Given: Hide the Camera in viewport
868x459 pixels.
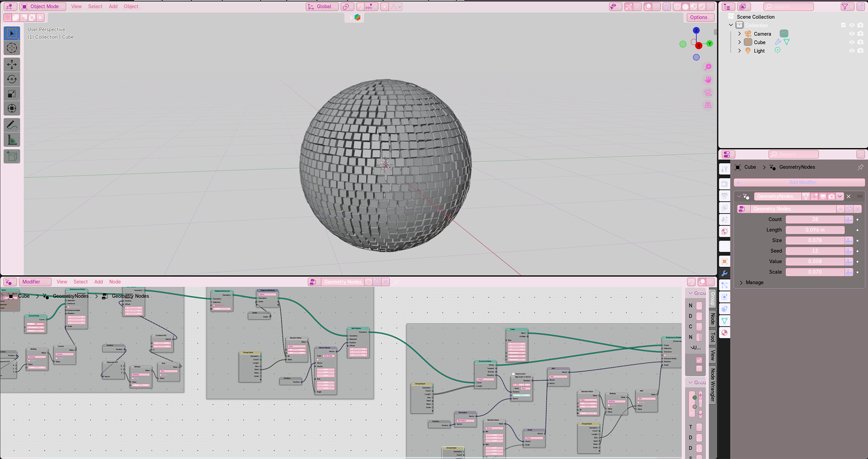Looking at the screenshot, I should pyautogui.click(x=852, y=34).
